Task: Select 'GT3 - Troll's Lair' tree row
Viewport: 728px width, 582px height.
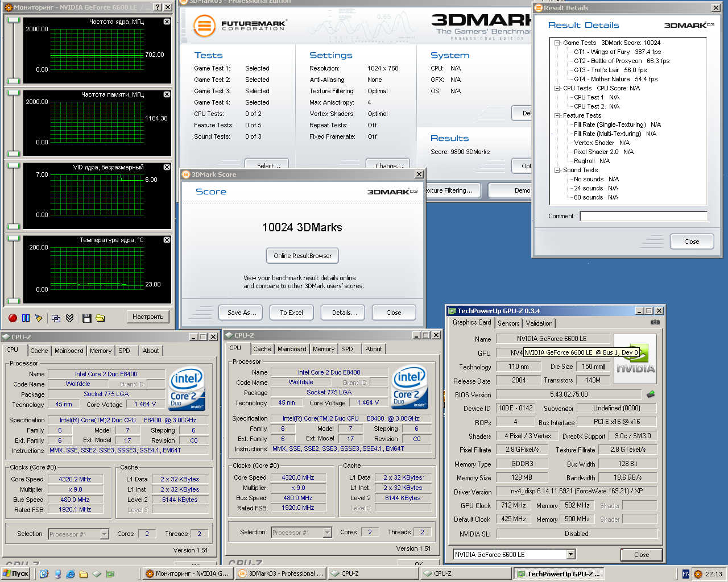Action: point(610,70)
